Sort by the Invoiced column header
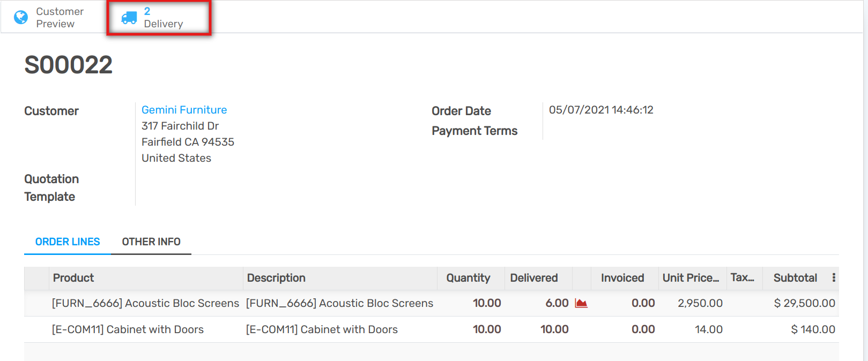 click(x=622, y=278)
